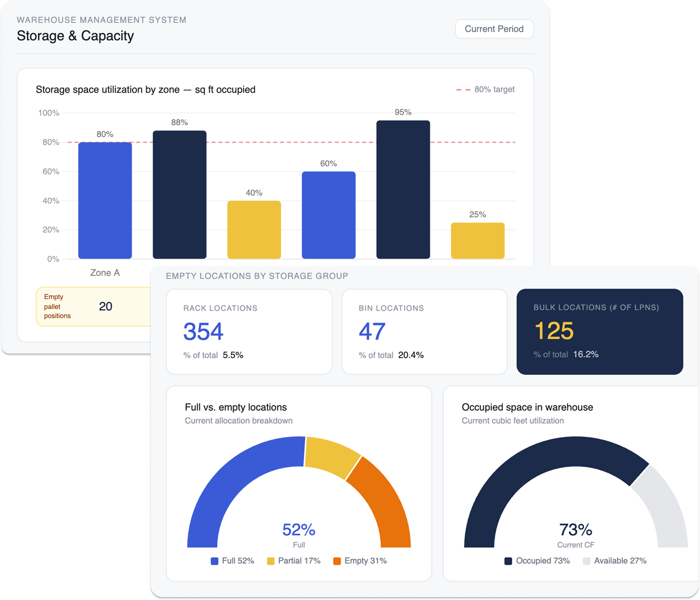
Task: Click the Full 52% legend swatch
Action: point(215,561)
